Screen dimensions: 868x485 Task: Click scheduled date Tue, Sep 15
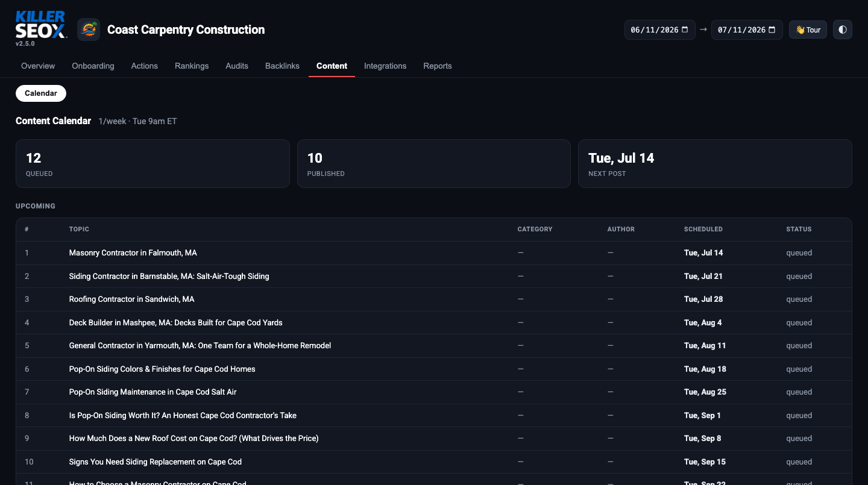705,462
